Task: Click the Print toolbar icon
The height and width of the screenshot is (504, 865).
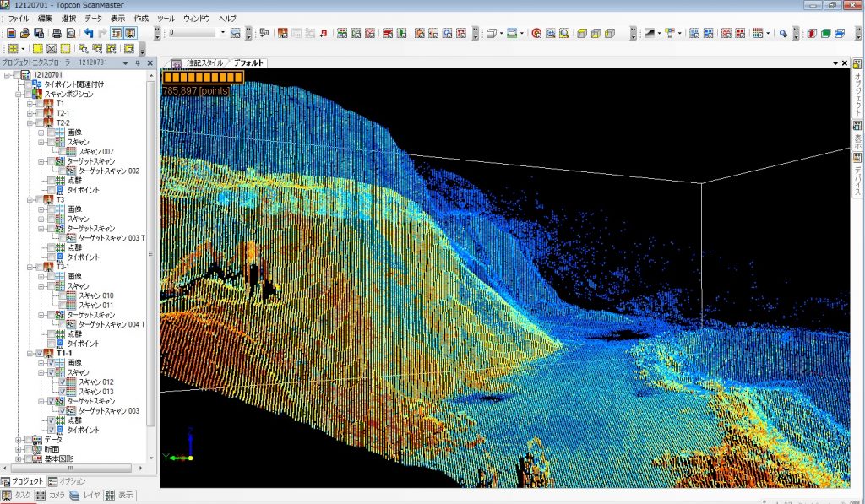Action: (x=57, y=33)
